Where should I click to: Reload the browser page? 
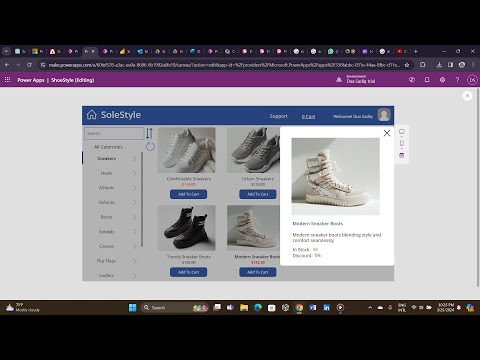(29, 65)
